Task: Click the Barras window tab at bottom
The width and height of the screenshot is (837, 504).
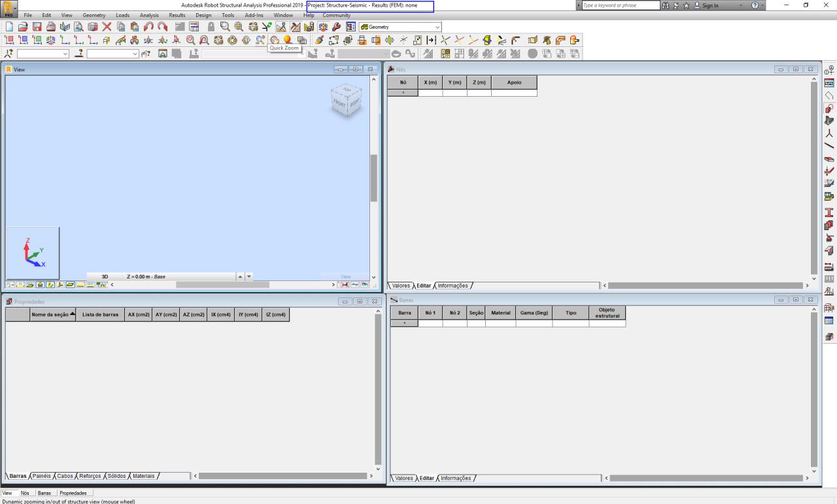Action: coord(44,493)
